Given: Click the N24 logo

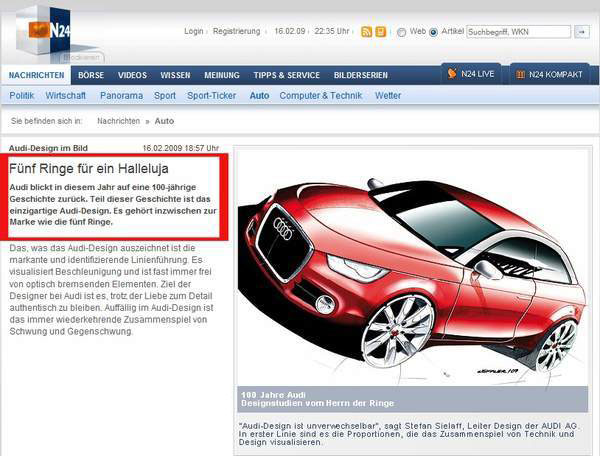Looking at the screenshot, I should click(x=62, y=31).
